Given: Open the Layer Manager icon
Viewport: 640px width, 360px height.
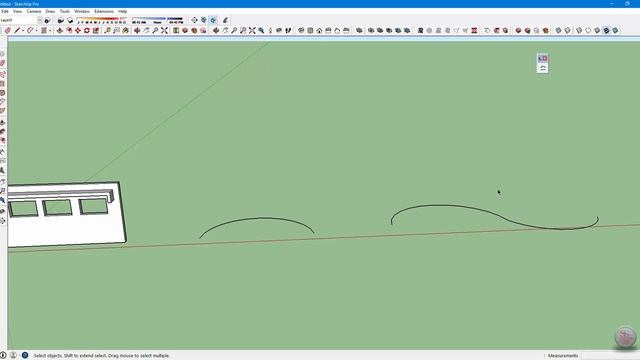Looking at the screenshot, I should pos(47,20).
